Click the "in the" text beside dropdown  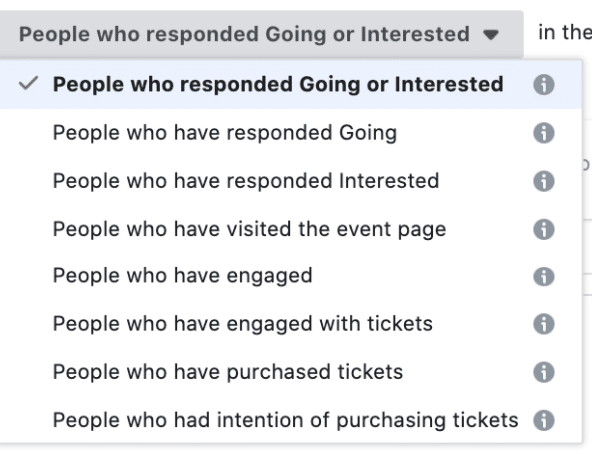(565, 32)
